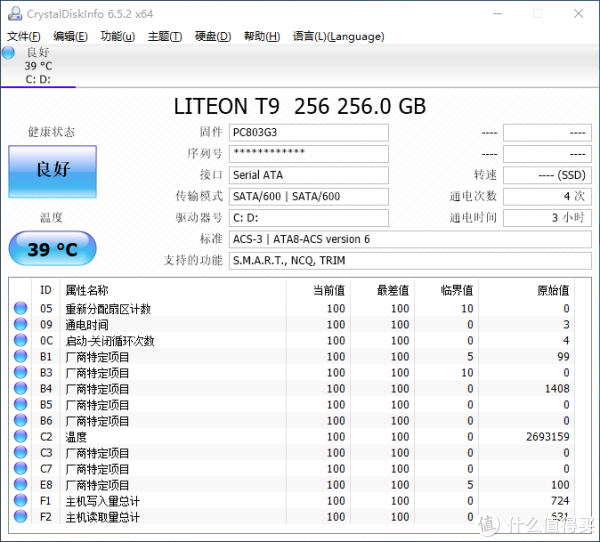Click the Serial ATA interface field
600x542 pixels.
[309, 175]
